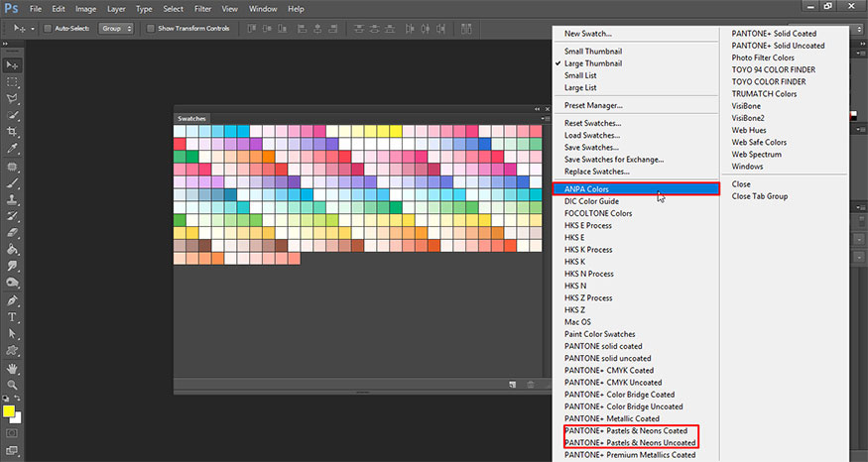868x462 pixels.
Task: Open the Group dropdown in options bar
Action: [x=117, y=29]
